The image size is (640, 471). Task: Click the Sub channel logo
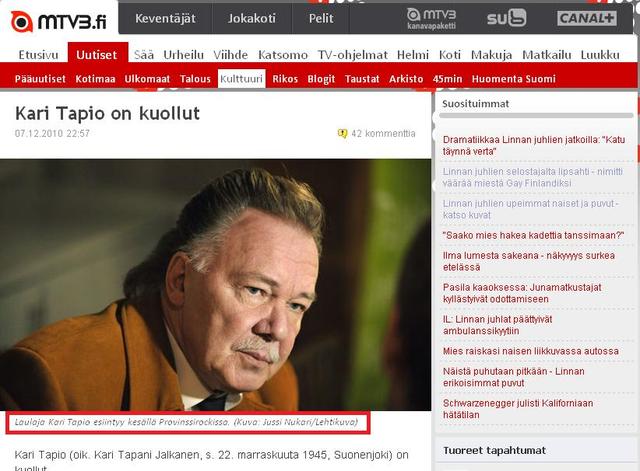pos(507,18)
